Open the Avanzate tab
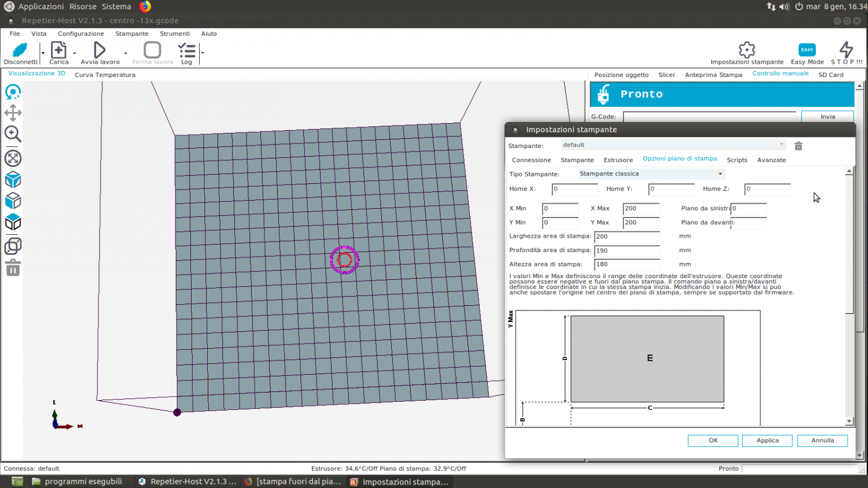This screenshot has width=868, height=488. pos(771,160)
